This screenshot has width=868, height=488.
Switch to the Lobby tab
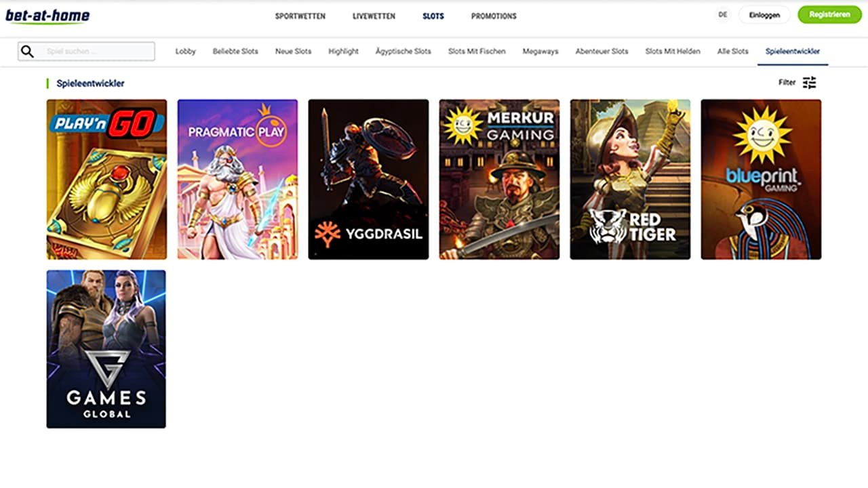(x=185, y=51)
